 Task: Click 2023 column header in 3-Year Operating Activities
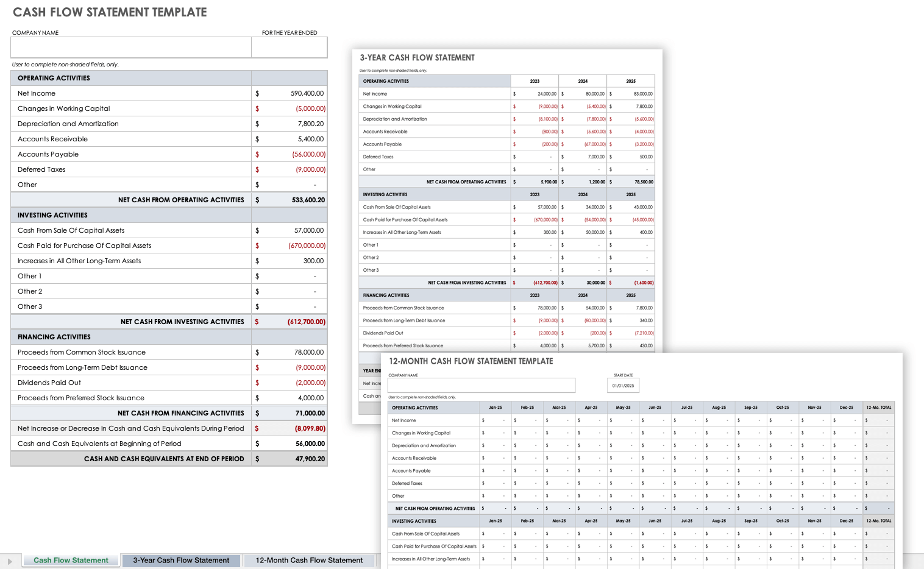click(535, 81)
